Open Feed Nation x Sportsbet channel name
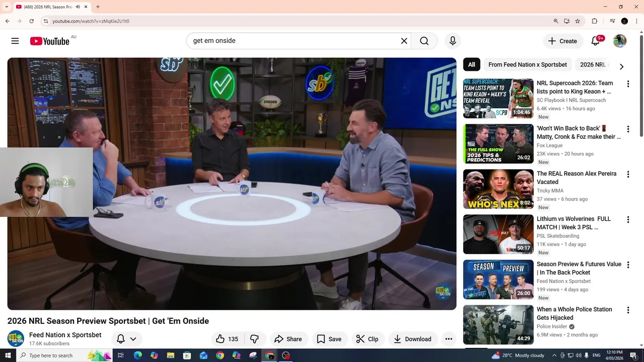644x362 pixels. coord(65,335)
